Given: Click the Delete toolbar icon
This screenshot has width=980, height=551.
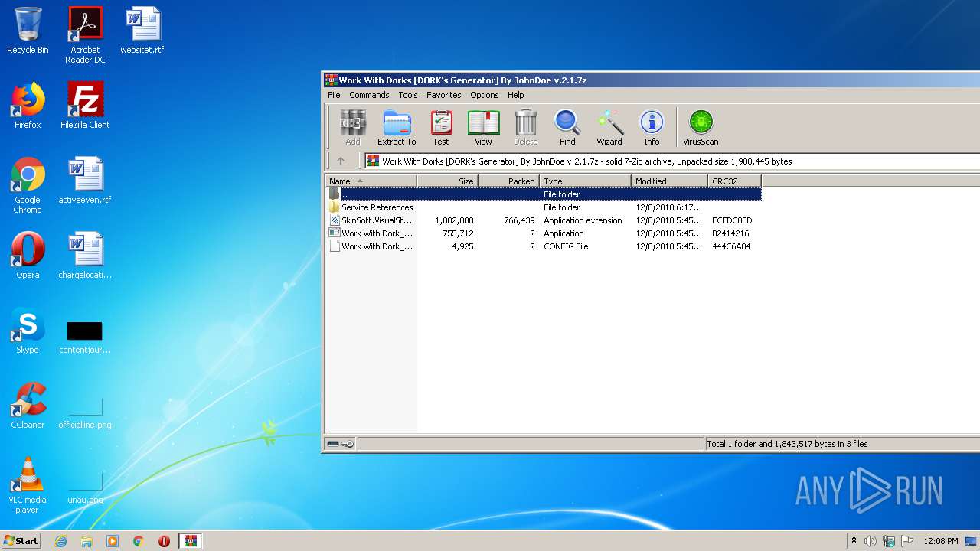Looking at the screenshot, I should coord(525,127).
